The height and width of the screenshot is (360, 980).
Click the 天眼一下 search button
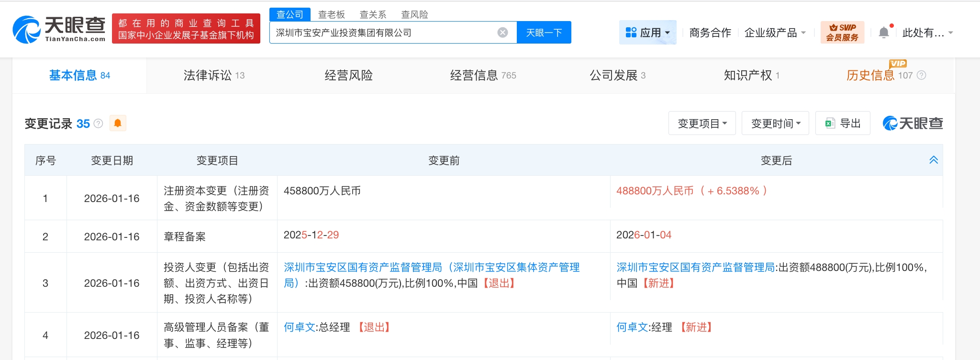(x=544, y=33)
